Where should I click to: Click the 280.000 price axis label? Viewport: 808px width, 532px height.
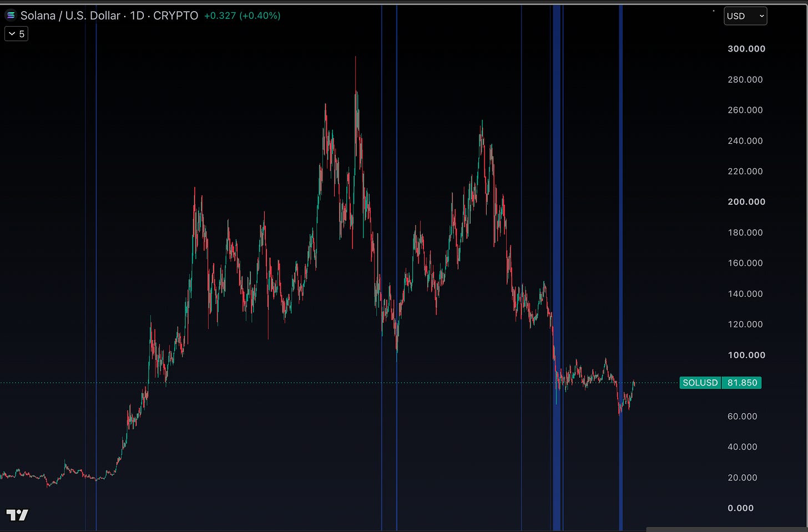pyautogui.click(x=745, y=80)
